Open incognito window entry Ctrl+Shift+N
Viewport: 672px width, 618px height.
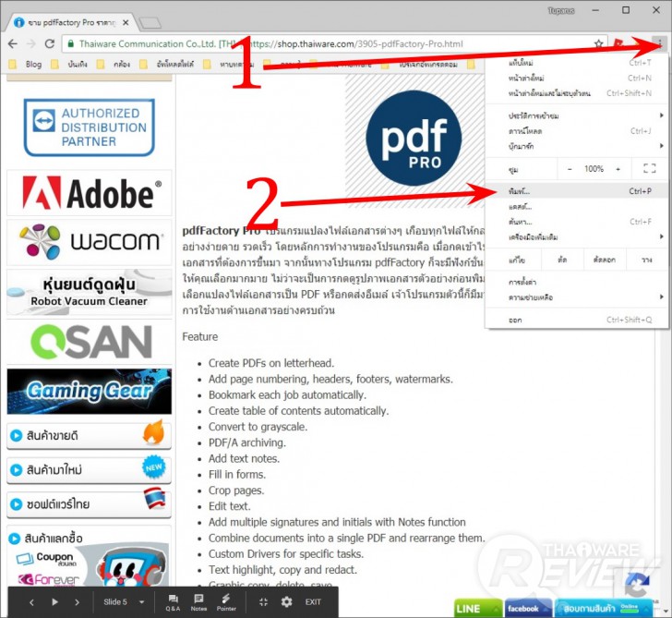577,93
